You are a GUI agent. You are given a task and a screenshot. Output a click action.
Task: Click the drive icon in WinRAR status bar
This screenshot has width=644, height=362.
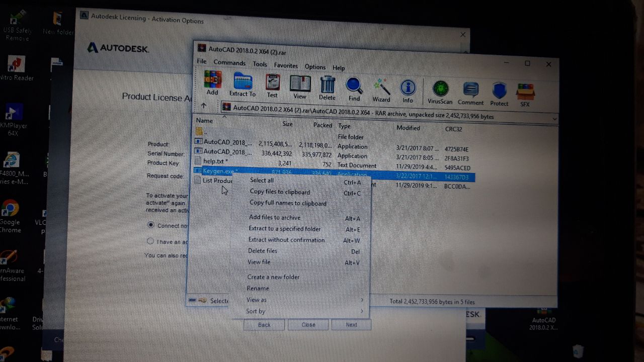coord(193,300)
